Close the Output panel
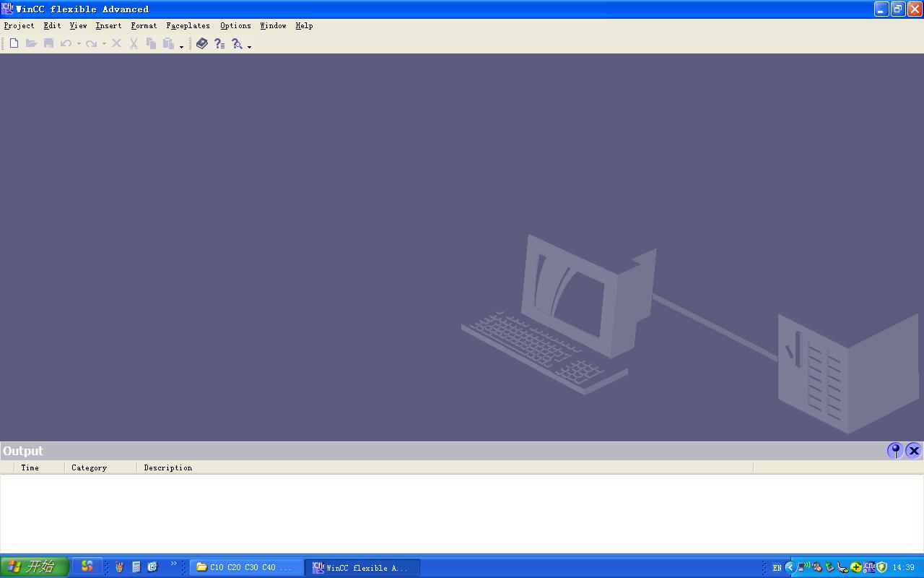924x578 pixels. 913,451
